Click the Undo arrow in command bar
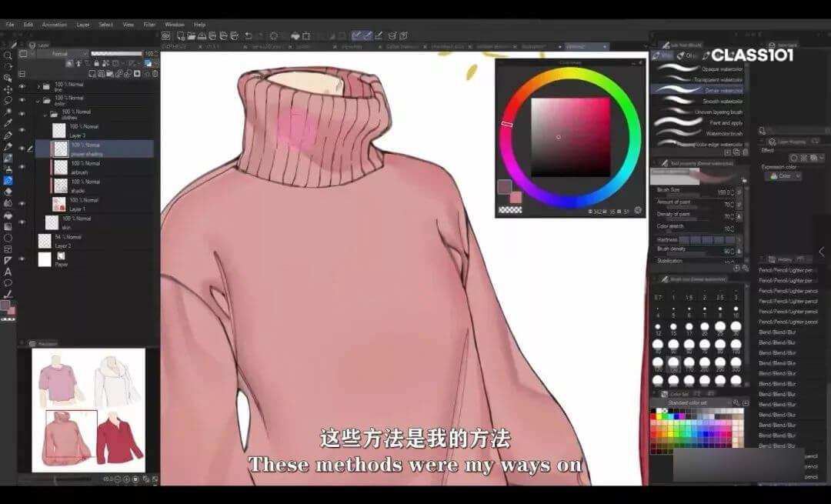Viewport: 831px width, 504px height. pyautogui.click(x=248, y=35)
